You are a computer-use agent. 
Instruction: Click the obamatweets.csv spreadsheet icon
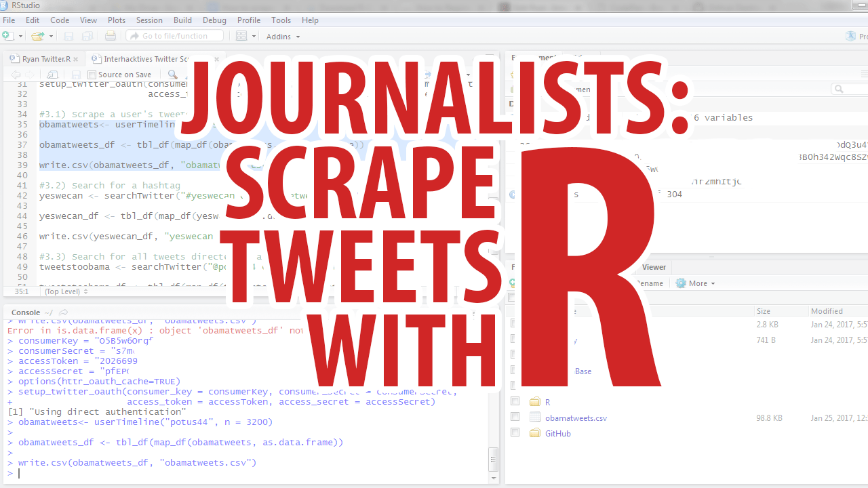point(534,418)
